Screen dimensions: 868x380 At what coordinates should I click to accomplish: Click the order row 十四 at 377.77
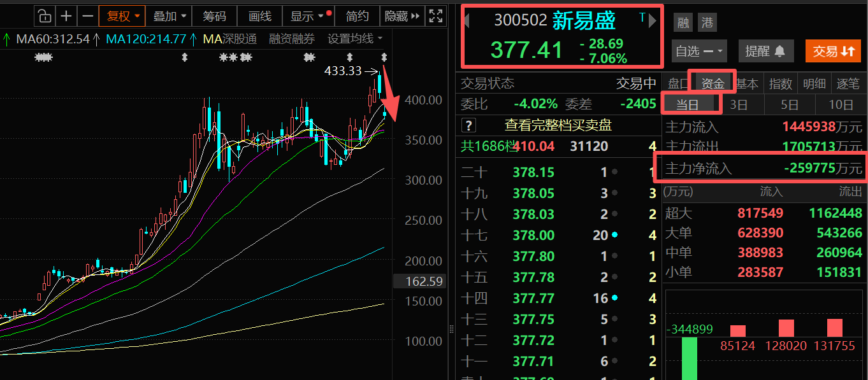click(x=558, y=298)
